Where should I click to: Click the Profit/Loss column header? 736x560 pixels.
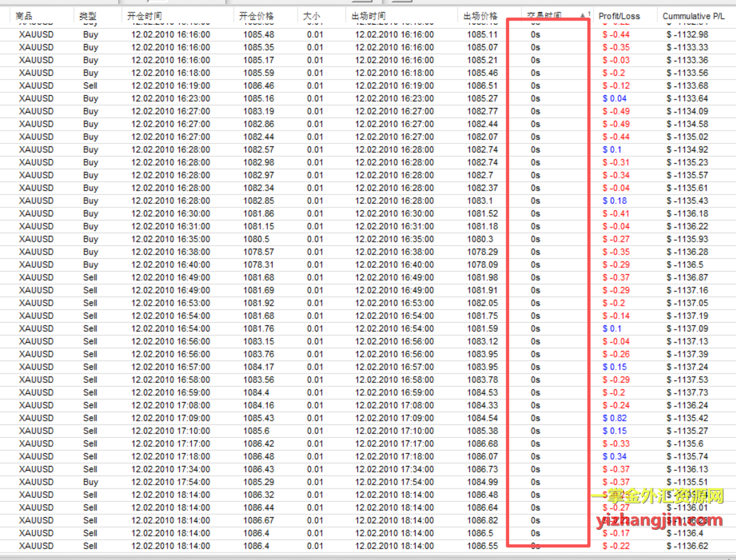(x=618, y=16)
